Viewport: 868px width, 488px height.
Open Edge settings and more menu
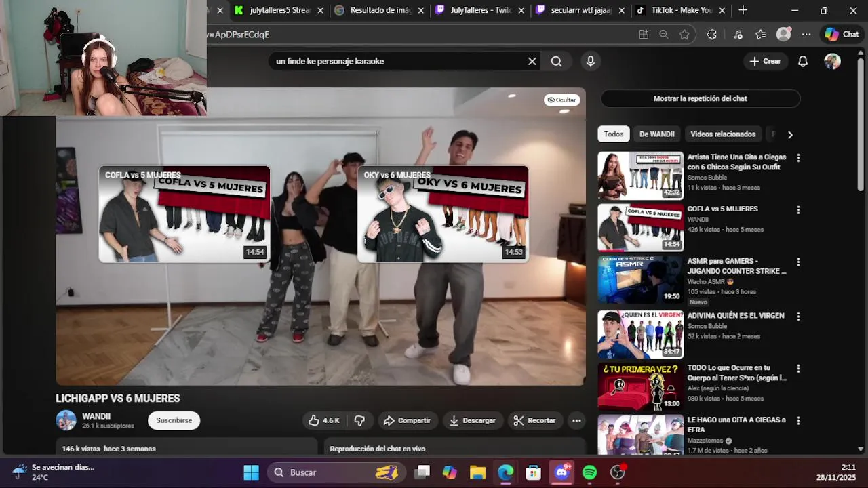tap(806, 35)
